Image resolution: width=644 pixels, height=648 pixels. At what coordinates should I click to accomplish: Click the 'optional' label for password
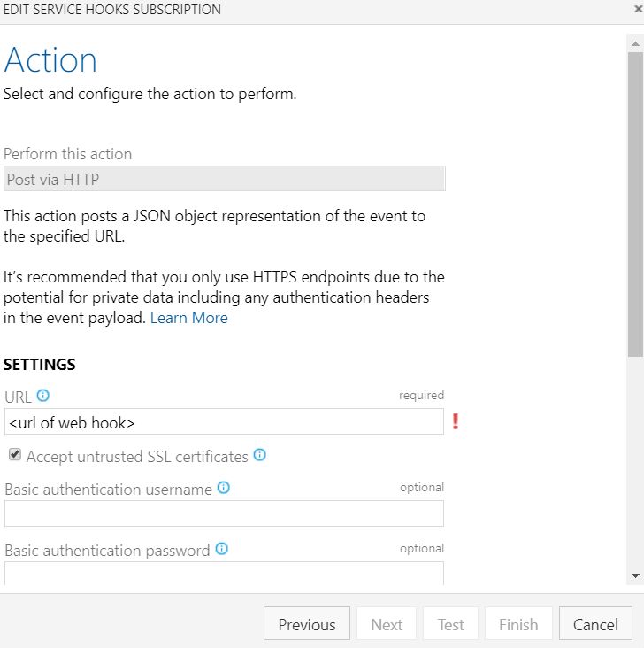[x=422, y=548]
